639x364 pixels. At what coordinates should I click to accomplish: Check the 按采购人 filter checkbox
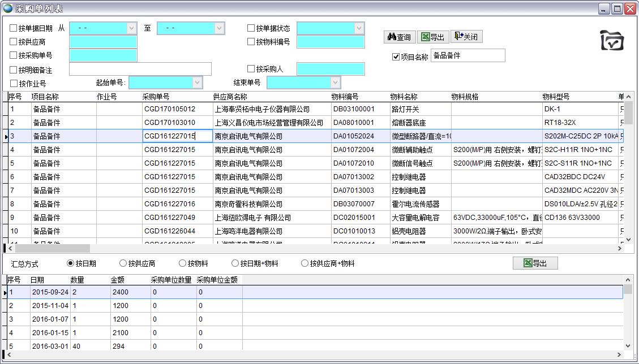(250, 68)
